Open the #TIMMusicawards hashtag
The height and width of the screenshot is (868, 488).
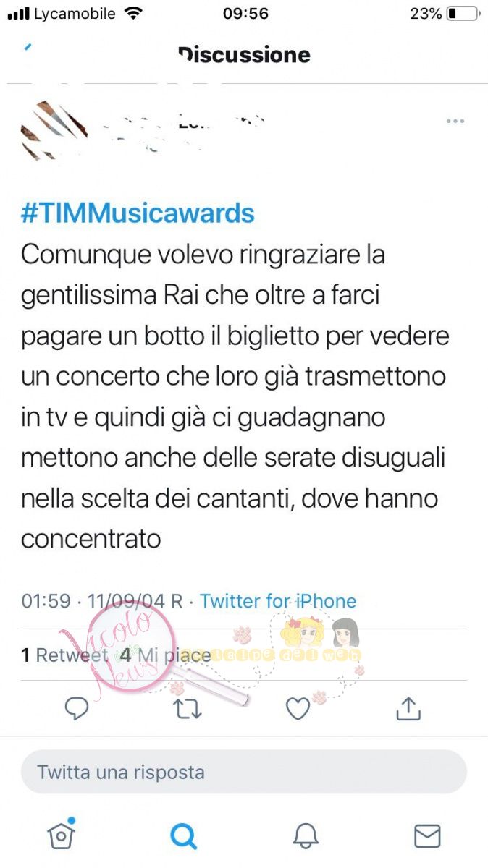138,213
